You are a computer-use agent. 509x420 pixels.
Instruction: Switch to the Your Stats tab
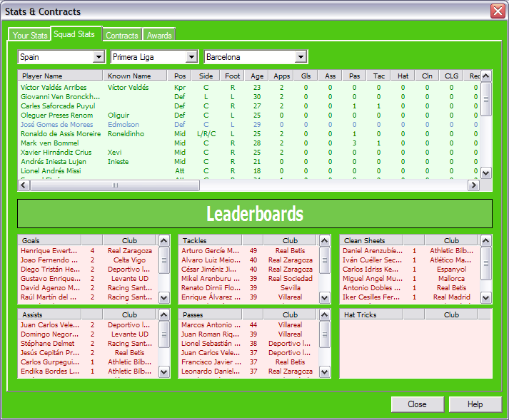[x=30, y=35]
